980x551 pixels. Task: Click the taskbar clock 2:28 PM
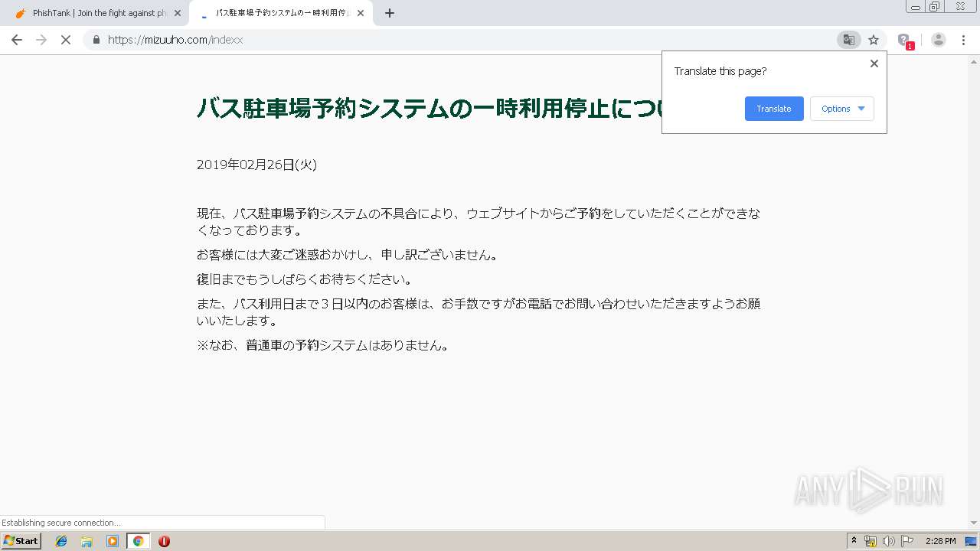click(940, 541)
